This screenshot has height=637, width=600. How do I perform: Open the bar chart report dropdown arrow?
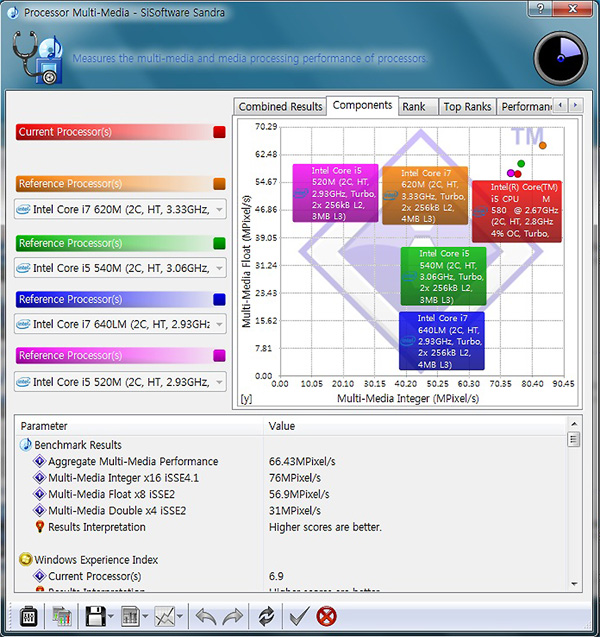145,617
